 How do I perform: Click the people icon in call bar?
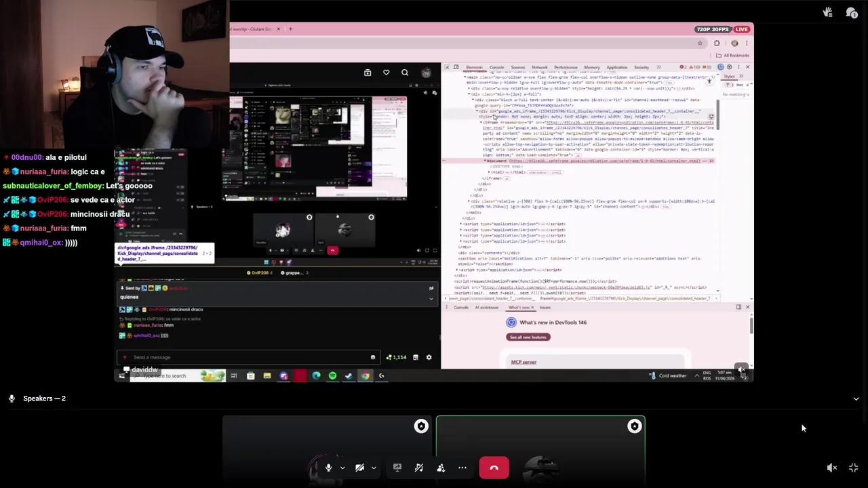pos(441,468)
